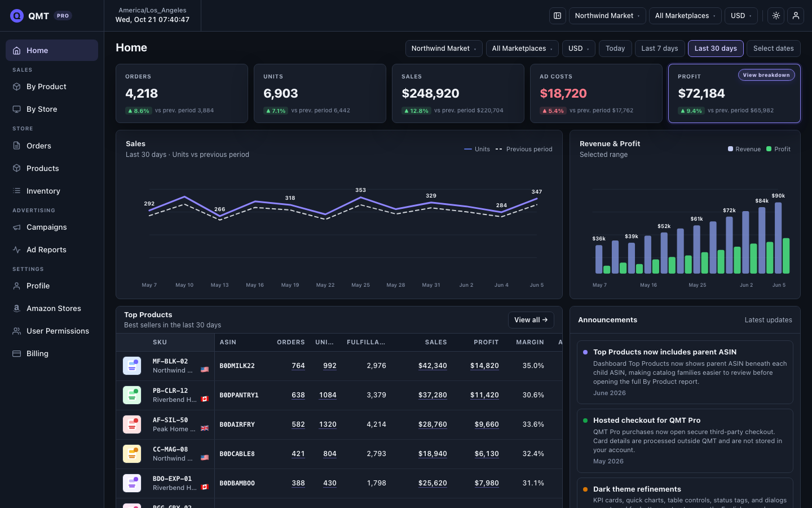Click the AF-SIL-50 product icon
The height and width of the screenshot is (508, 812).
tap(132, 424)
